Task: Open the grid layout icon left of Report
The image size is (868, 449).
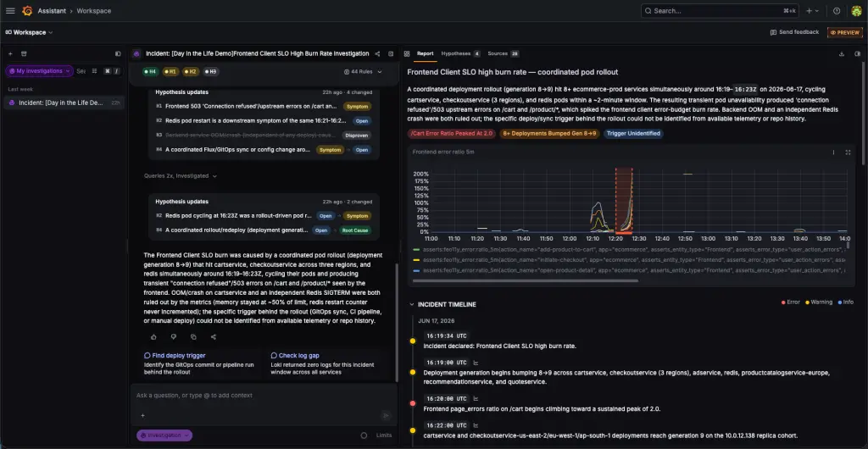Action: [x=407, y=54]
